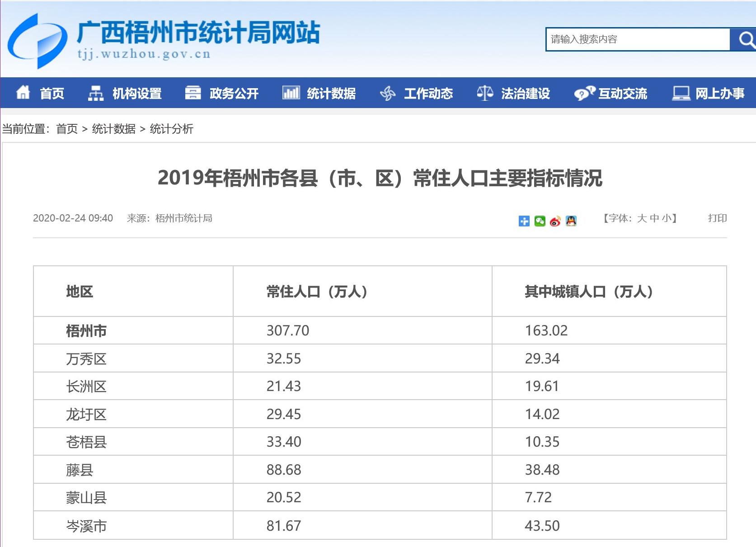756x547 pixels.
Task: Click the QQ share icon
Action: tap(571, 221)
